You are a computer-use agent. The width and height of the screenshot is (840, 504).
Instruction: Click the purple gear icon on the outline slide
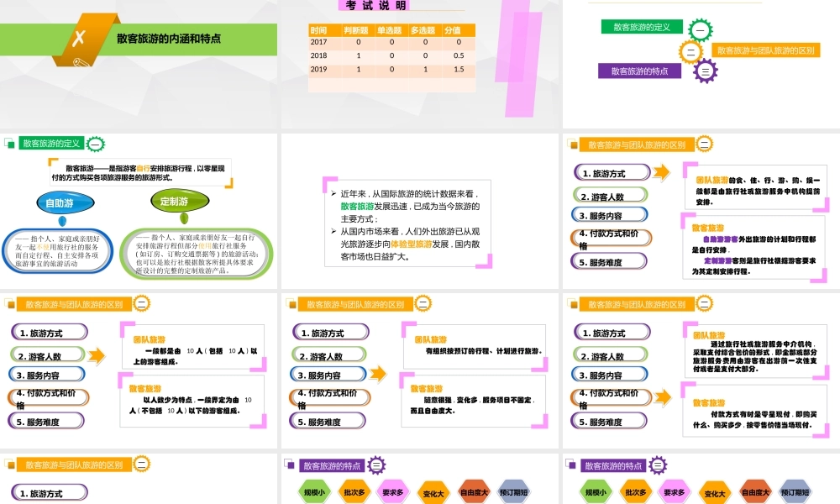click(x=706, y=71)
